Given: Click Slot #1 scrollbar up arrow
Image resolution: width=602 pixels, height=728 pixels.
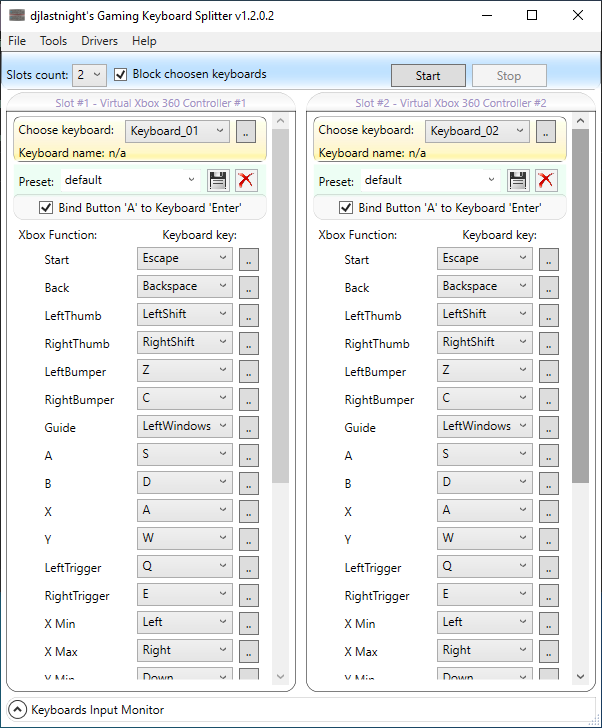Looking at the screenshot, I should (280, 121).
